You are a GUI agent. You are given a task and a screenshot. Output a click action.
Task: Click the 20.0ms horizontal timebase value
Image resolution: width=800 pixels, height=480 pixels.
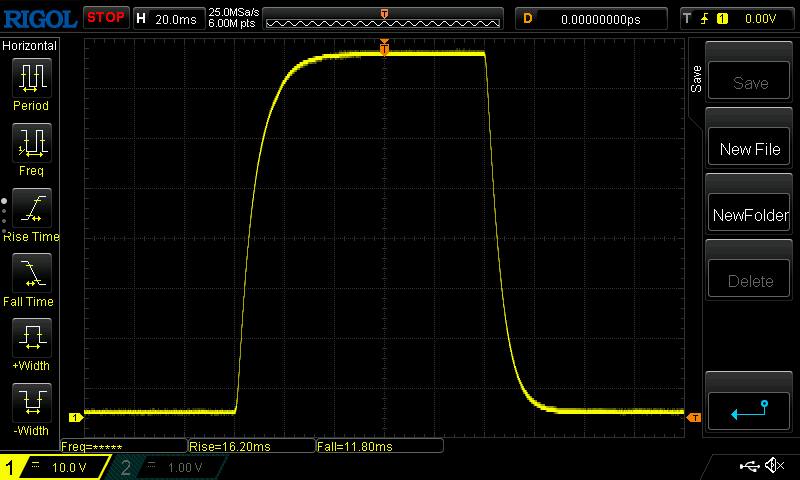point(176,19)
